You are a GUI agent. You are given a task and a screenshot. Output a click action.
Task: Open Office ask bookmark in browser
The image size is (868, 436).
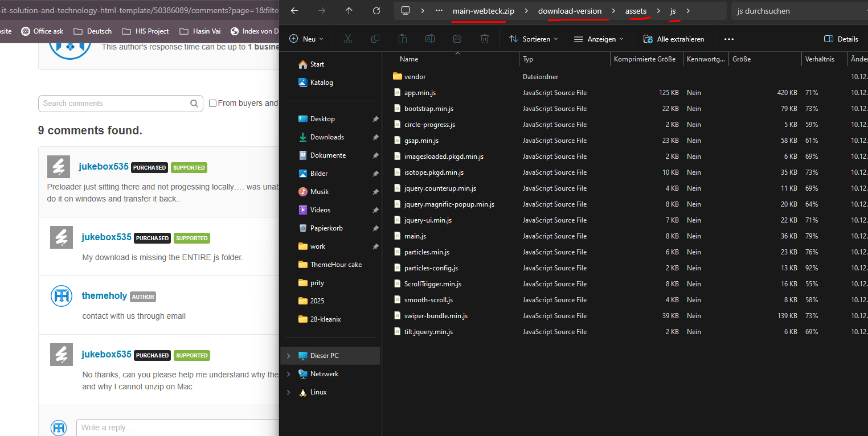(42, 31)
